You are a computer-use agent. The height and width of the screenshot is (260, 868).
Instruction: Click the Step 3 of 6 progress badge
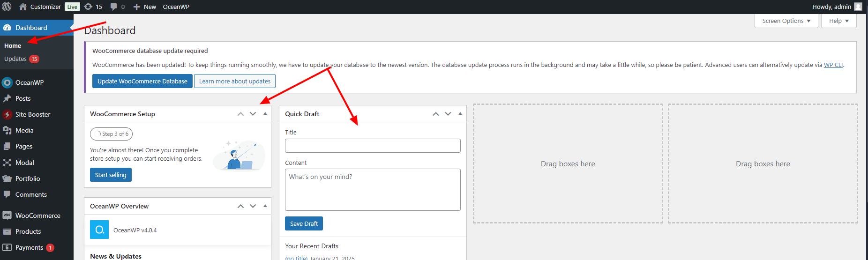(x=112, y=134)
